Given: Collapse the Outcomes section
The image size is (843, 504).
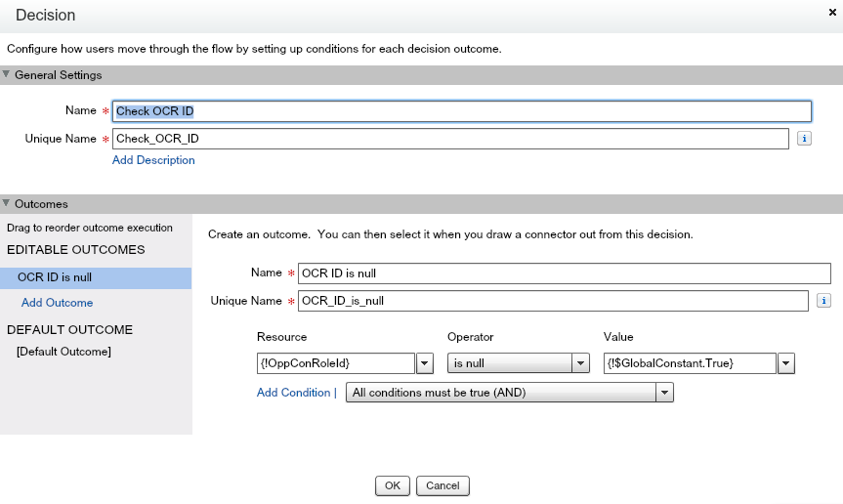Looking at the screenshot, I should 6,203.
